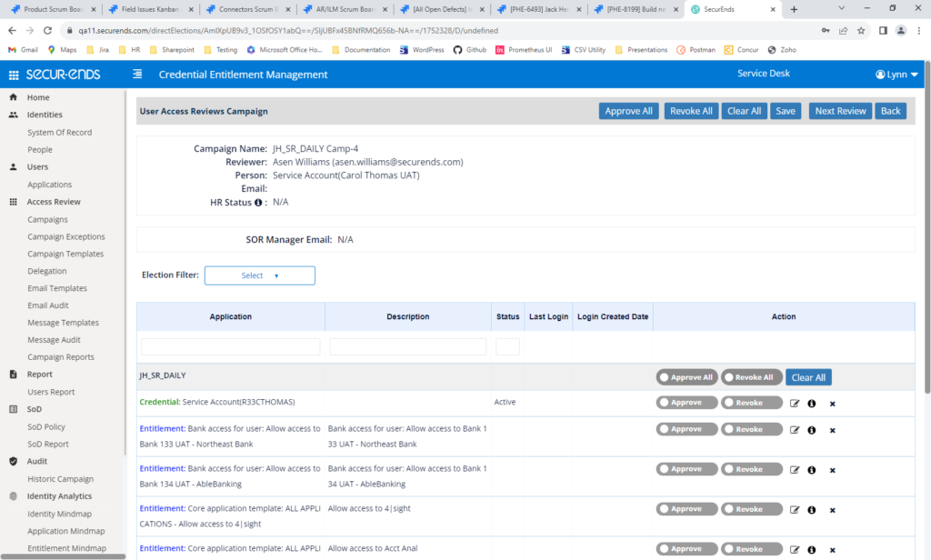
Task: Show info for Bank 134 UAT AbleBanking row
Action: click(x=812, y=470)
